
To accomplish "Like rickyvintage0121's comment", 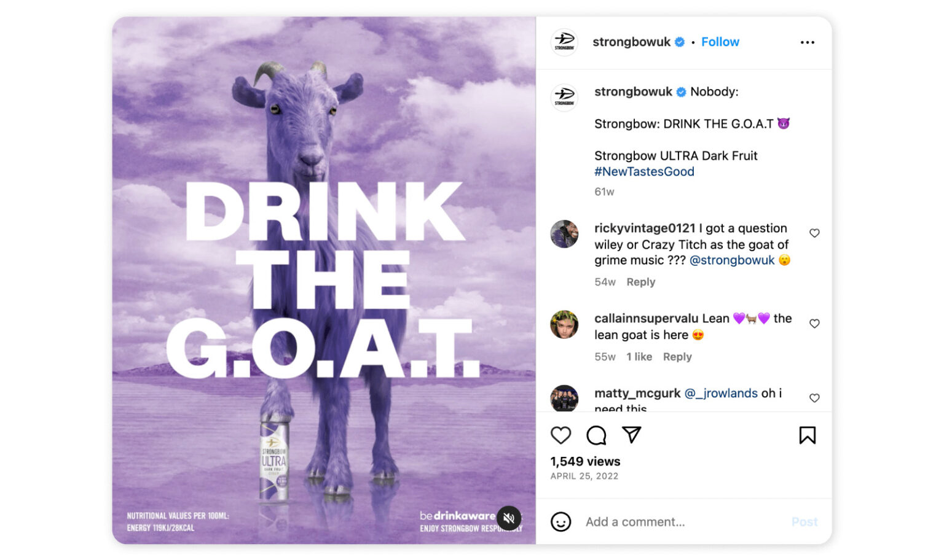I will tap(814, 233).
